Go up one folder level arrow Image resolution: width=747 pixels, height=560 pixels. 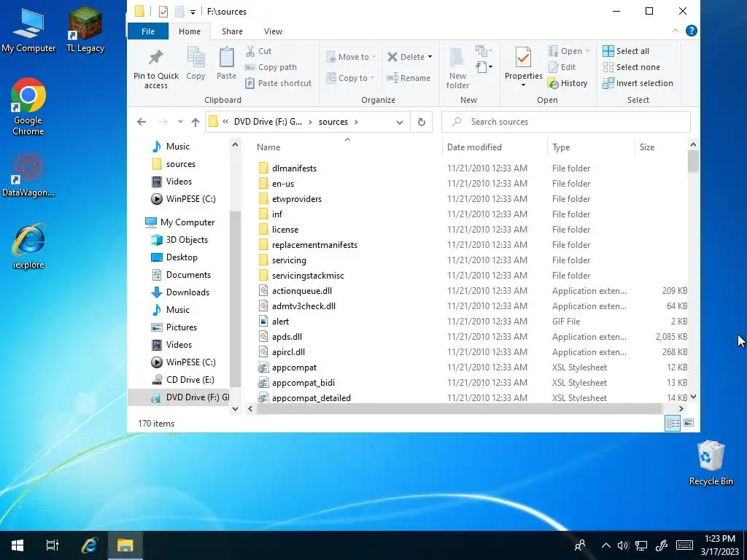coord(196,122)
